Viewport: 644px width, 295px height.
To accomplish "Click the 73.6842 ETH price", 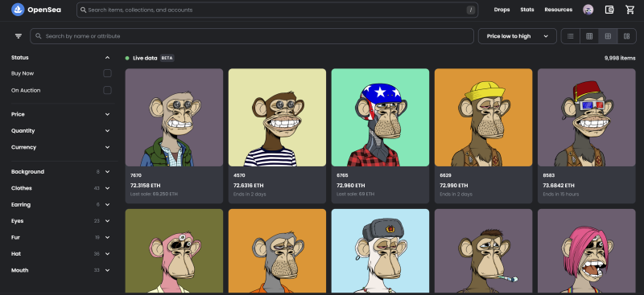I will 559,186.
